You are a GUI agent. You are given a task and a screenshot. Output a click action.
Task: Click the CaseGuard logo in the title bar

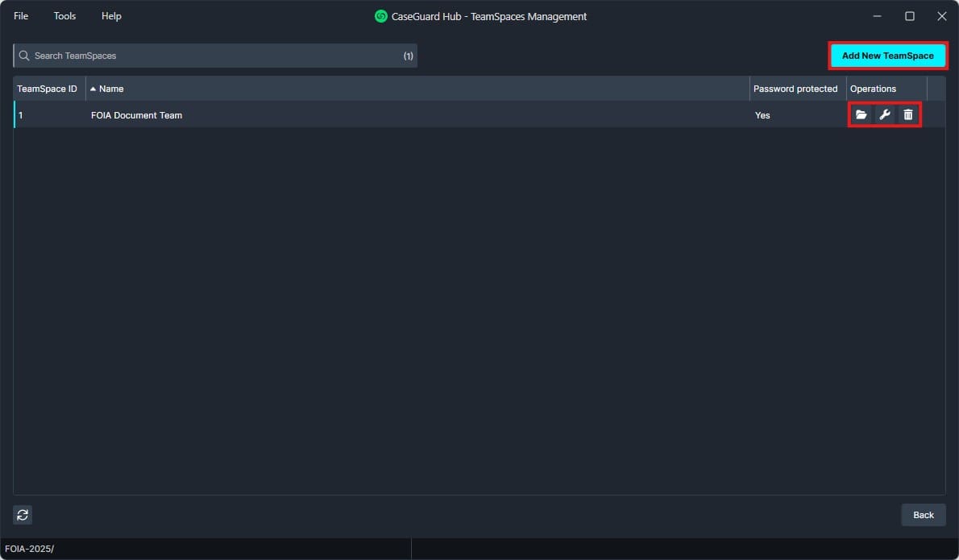381,16
